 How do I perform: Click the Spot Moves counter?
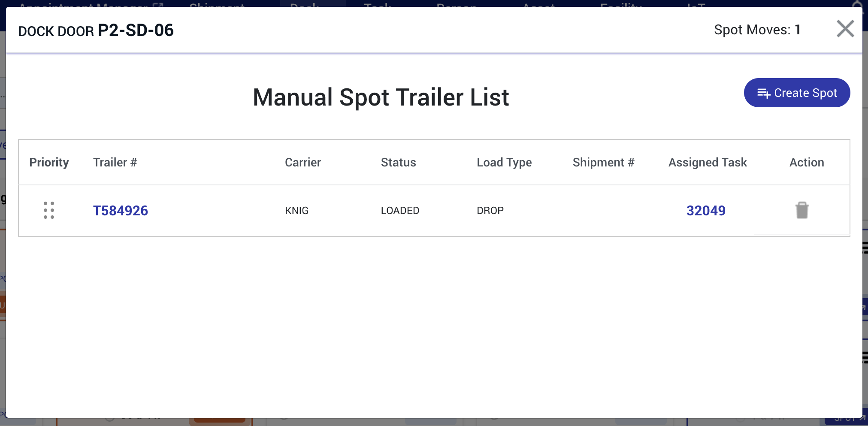pyautogui.click(x=757, y=30)
